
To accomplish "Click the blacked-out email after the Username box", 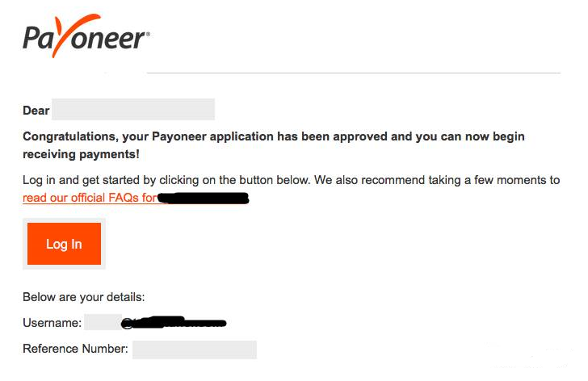I will 174,323.
